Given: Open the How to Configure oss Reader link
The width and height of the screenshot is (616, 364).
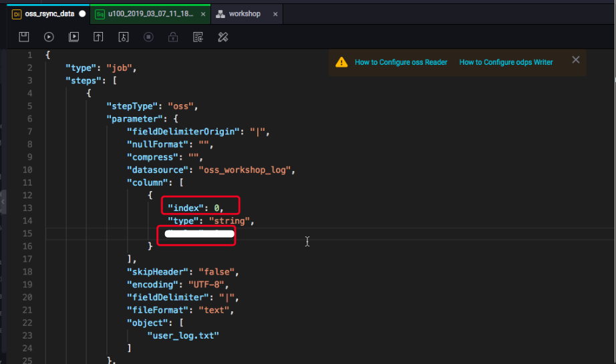Looking at the screenshot, I should [401, 62].
